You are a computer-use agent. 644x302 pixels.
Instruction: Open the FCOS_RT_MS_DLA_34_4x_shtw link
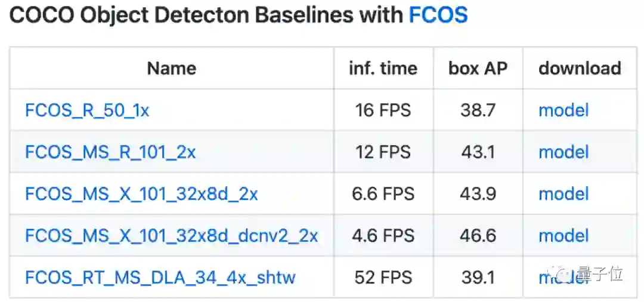pos(160,278)
